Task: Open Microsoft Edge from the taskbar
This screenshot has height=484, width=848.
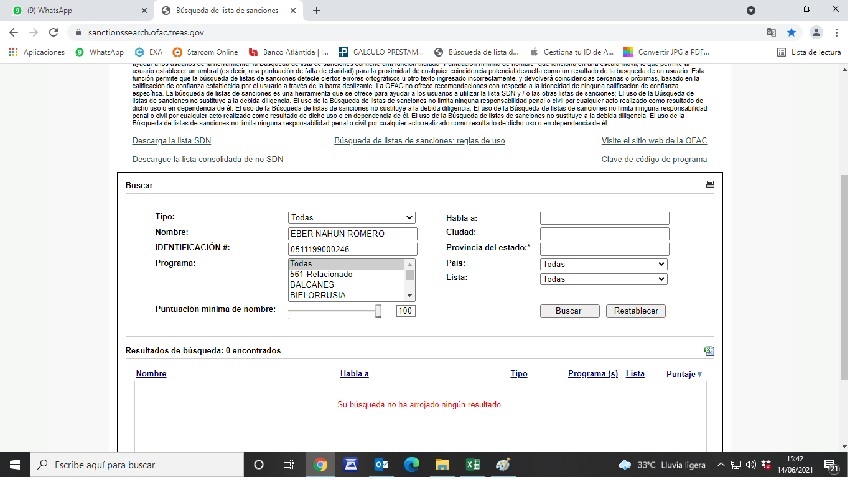Action: click(412, 465)
